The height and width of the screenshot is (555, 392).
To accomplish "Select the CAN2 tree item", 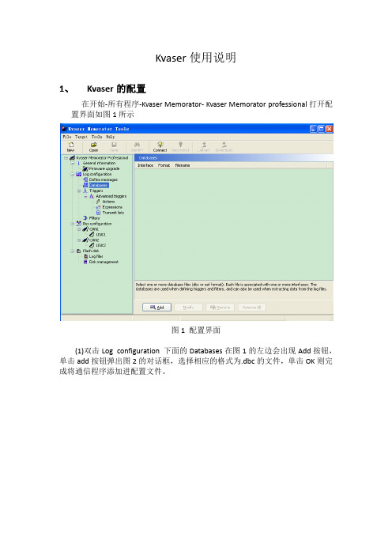I will [x=94, y=240].
